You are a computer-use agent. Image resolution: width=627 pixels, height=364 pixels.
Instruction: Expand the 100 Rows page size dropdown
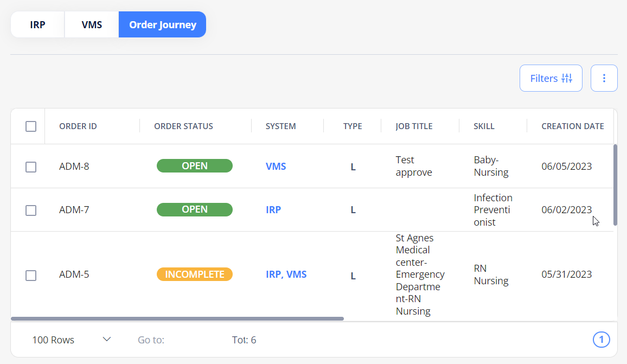[71, 340]
